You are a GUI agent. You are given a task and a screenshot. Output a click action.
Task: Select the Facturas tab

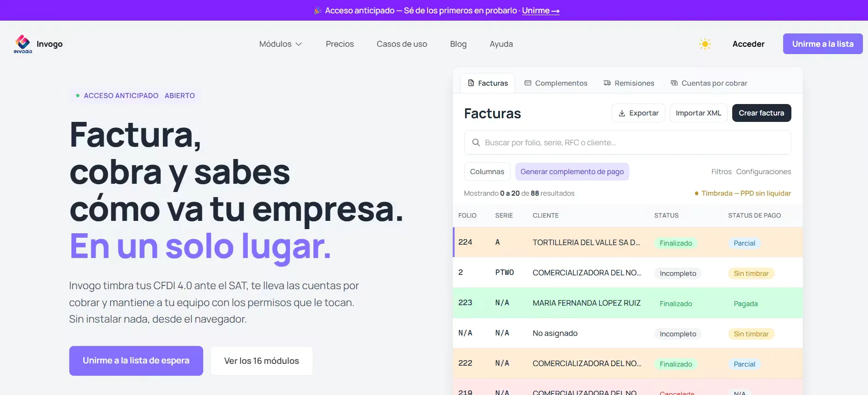pyautogui.click(x=487, y=83)
